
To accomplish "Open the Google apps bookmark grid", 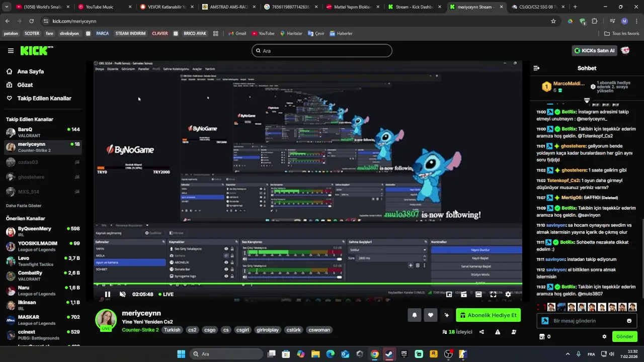I will coord(216,34).
